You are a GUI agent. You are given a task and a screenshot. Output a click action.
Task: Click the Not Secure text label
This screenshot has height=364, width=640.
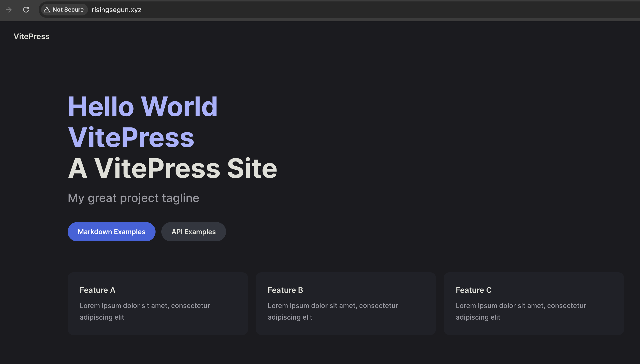tap(68, 10)
